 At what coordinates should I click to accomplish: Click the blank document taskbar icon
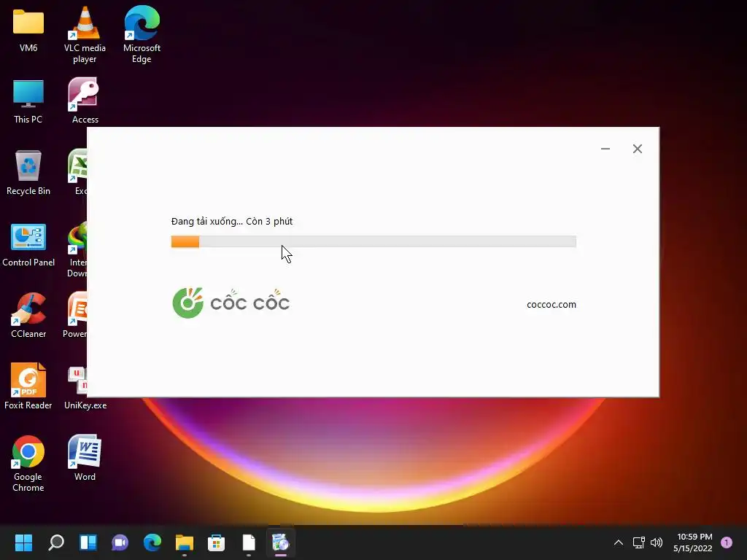pos(249,542)
